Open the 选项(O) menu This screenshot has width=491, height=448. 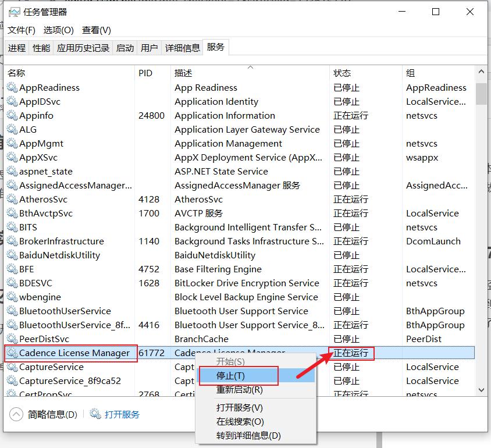[59, 30]
